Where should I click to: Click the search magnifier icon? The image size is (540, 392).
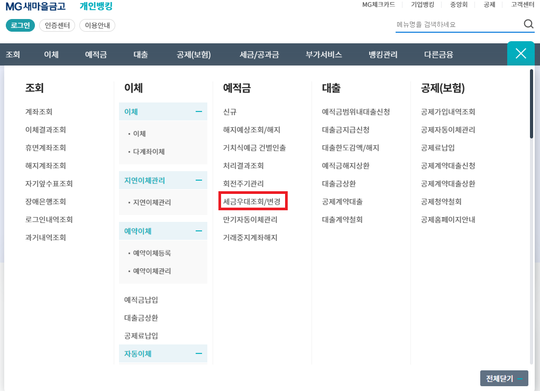click(528, 24)
